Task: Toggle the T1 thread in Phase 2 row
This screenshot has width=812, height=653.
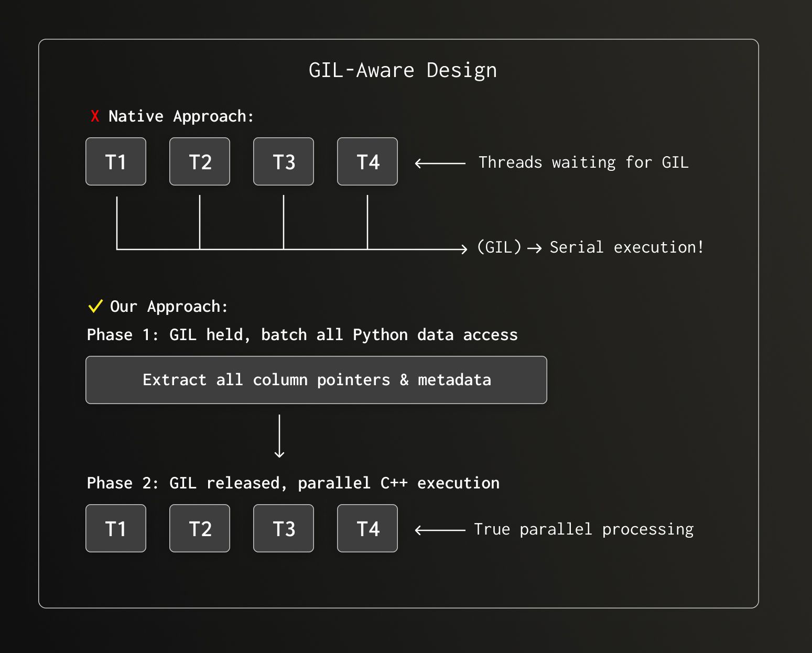Action: click(x=116, y=528)
